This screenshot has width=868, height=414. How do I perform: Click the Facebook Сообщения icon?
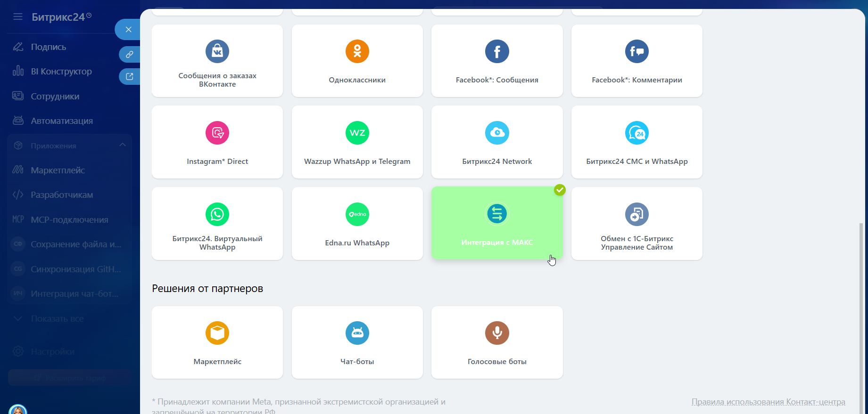coord(497,51)
